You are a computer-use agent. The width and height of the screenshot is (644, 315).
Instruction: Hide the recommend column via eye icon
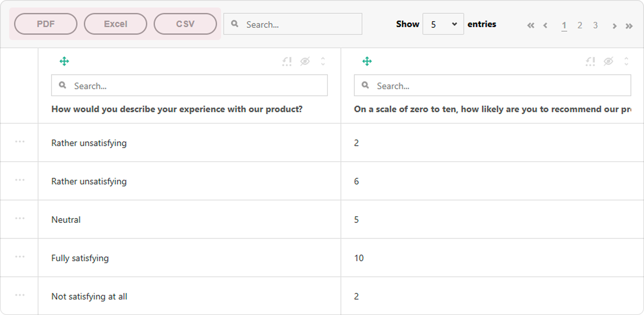coord(609,61)
